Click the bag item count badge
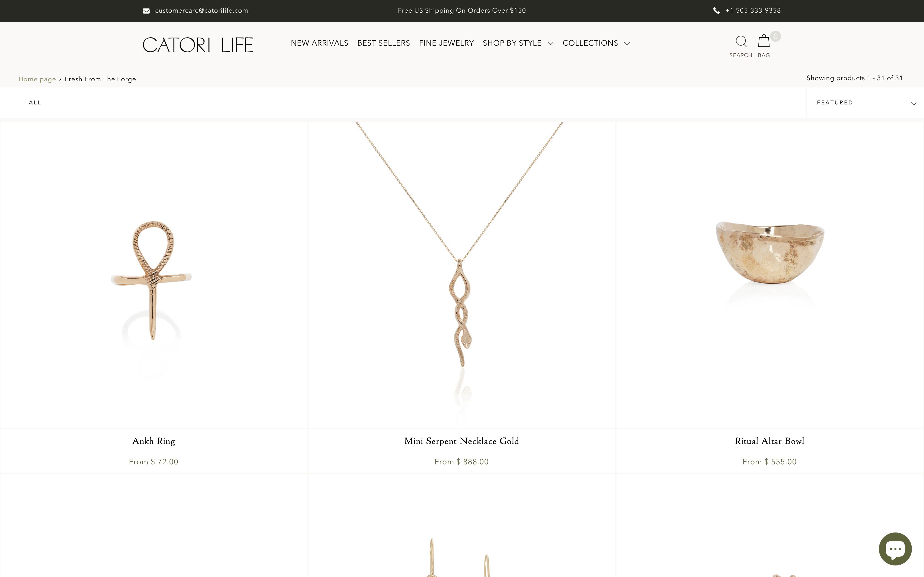 click(775, 36)
